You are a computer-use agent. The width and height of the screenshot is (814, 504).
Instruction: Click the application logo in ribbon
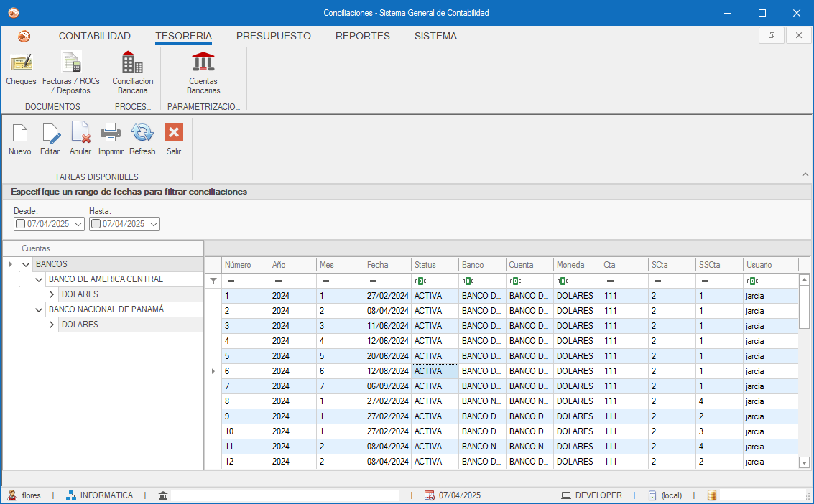[24, 37]
